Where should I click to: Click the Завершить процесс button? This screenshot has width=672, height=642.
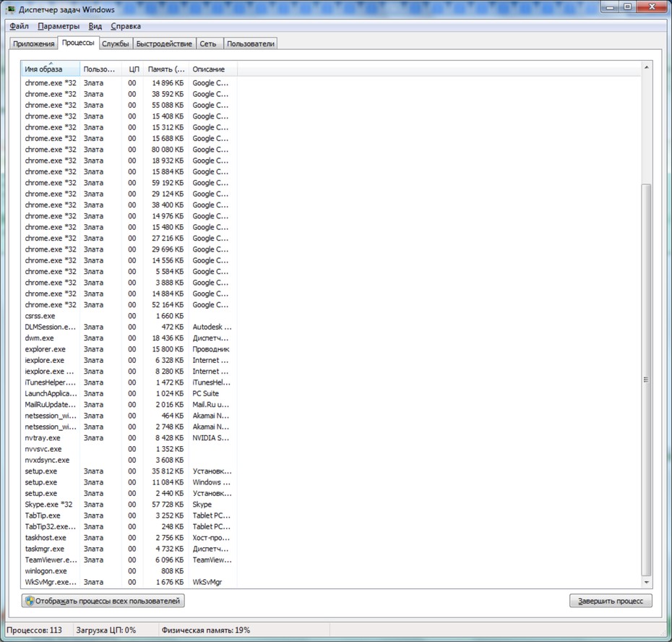pyautogui.click(x=611, y=601)
